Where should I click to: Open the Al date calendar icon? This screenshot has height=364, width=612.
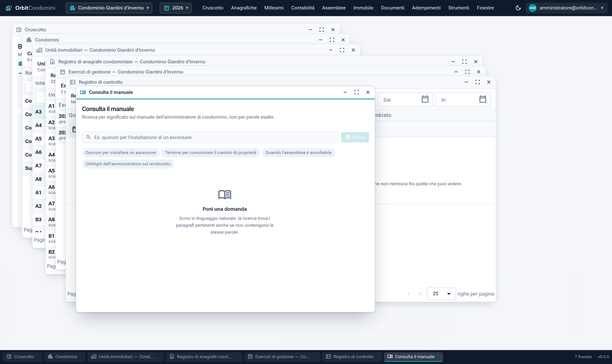click(x=483, y=99)
